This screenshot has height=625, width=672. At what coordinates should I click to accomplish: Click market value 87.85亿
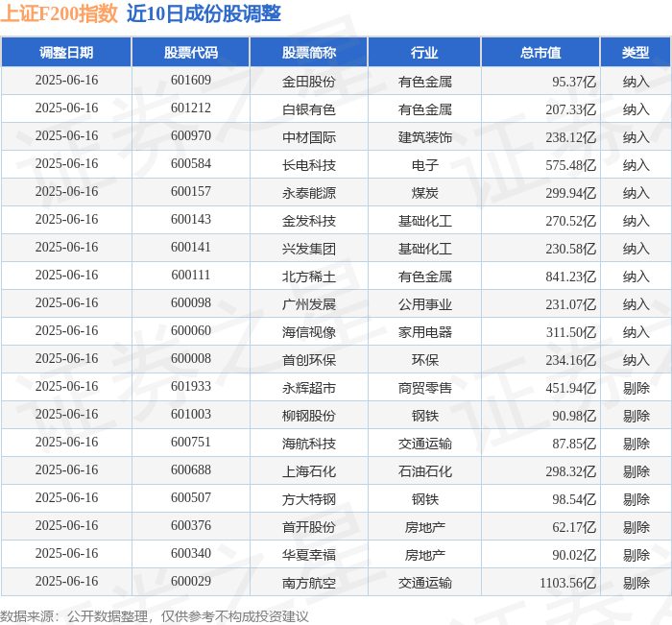tap(574, 444)
